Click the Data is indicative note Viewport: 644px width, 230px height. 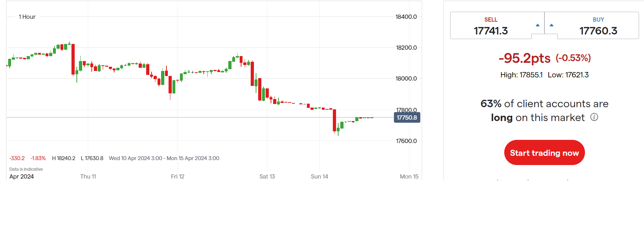[x=26, y=169]
